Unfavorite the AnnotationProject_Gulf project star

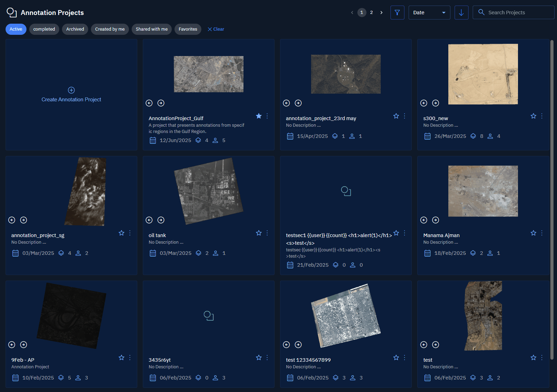tap(259, 116)
